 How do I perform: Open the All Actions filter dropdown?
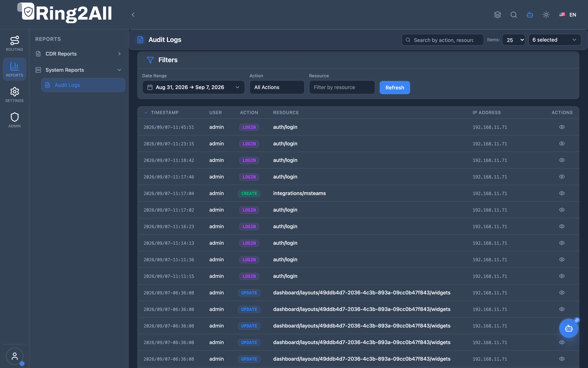(277, 87)
